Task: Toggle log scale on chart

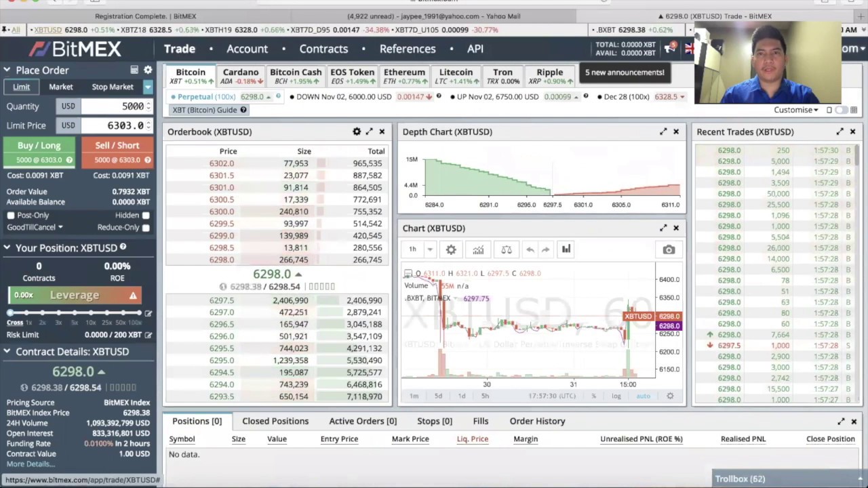Action: (x=616, y=396)
